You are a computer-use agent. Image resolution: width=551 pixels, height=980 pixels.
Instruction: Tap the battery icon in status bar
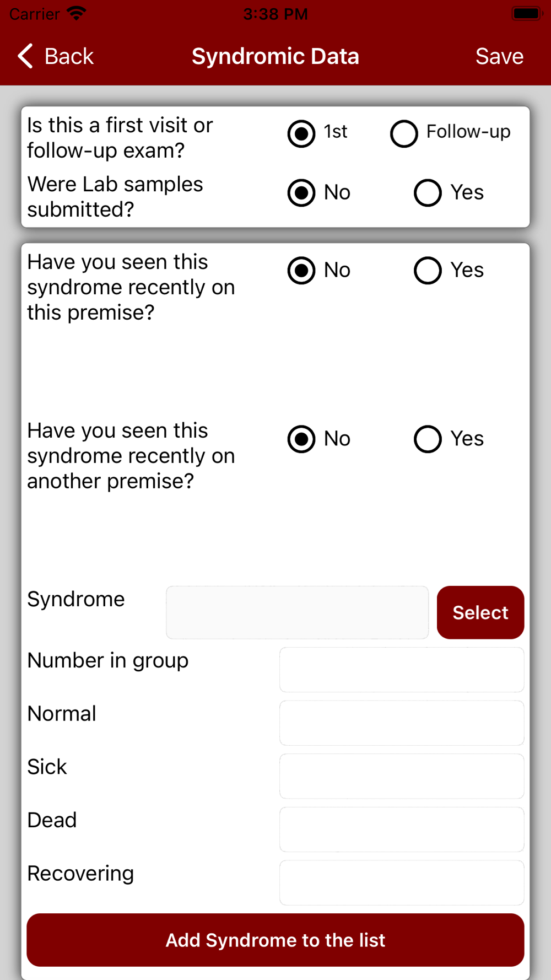527,14
